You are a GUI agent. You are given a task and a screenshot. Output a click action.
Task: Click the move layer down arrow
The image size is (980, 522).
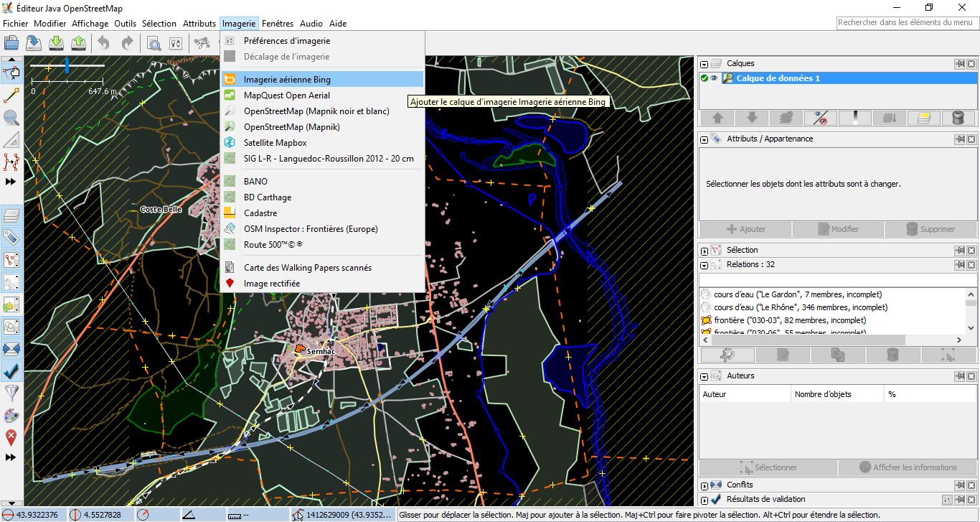pos(751,118)
